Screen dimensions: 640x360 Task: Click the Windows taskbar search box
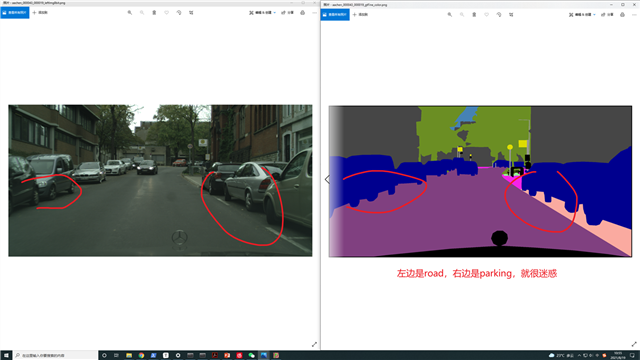click(56, 356)
